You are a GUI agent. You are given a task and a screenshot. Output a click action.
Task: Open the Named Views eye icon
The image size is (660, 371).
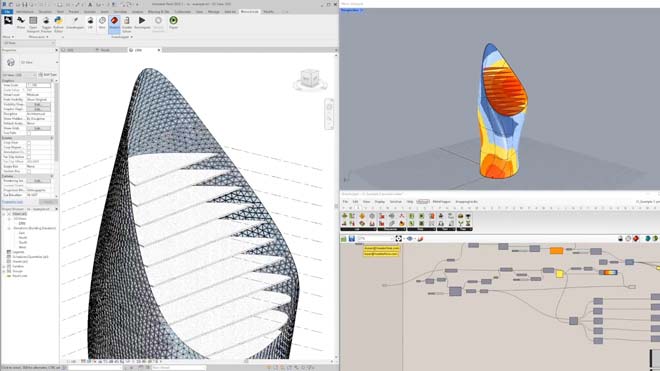410,239
